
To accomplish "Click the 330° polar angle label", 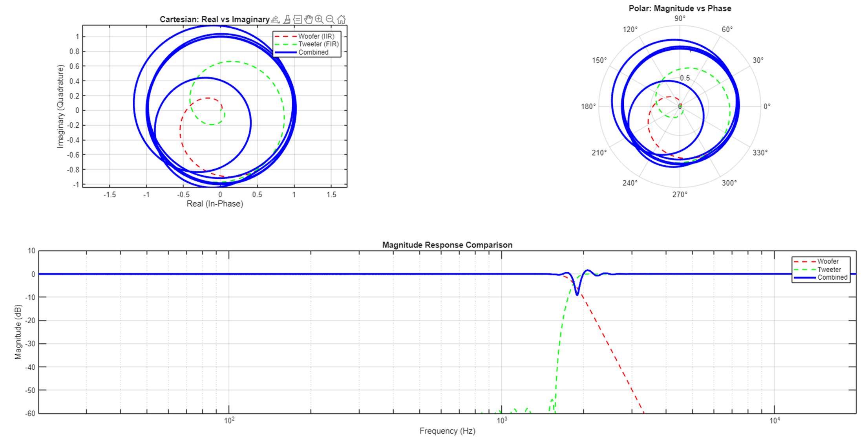I will click(x=760, y=152).
